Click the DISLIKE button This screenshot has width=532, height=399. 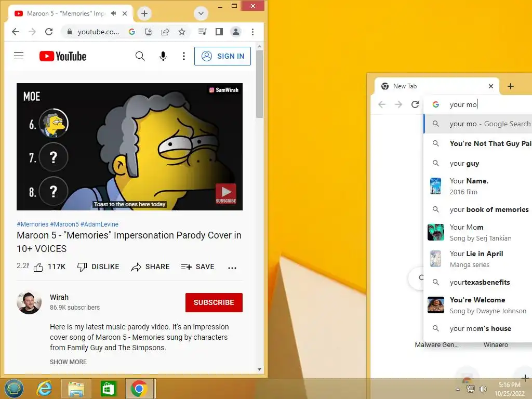[98, 267]
